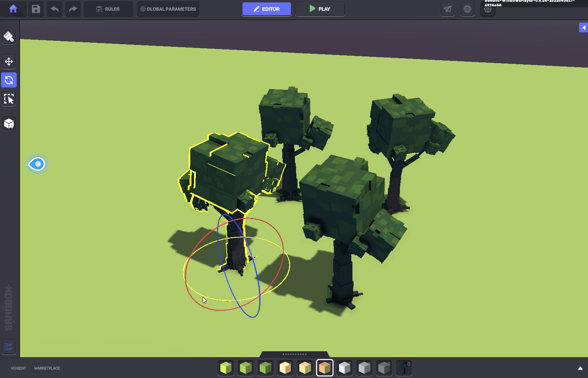Expand the bottom library with the up arrow
588x378 pixels.
click(580, 368)
